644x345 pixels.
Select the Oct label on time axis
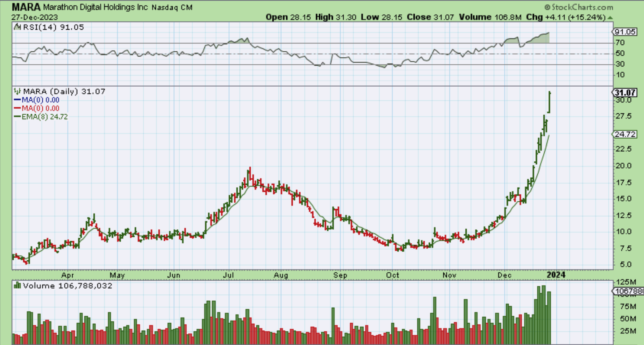[x=392, y=275]
